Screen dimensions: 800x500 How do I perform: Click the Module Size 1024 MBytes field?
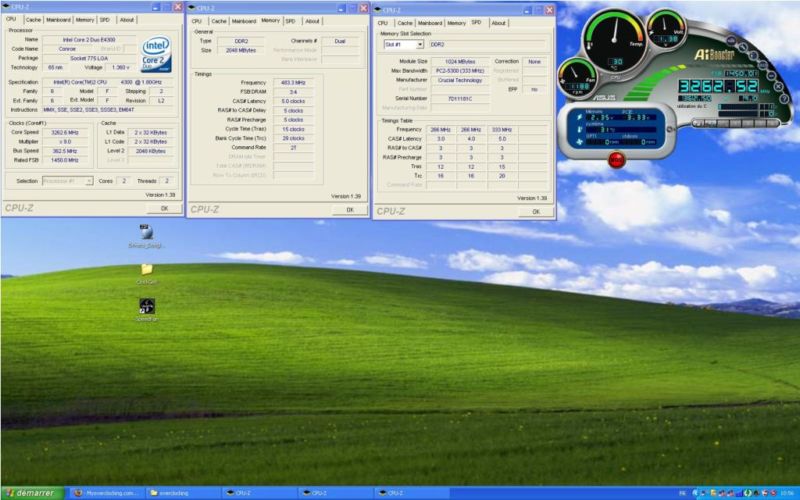[x=460, y=61]
